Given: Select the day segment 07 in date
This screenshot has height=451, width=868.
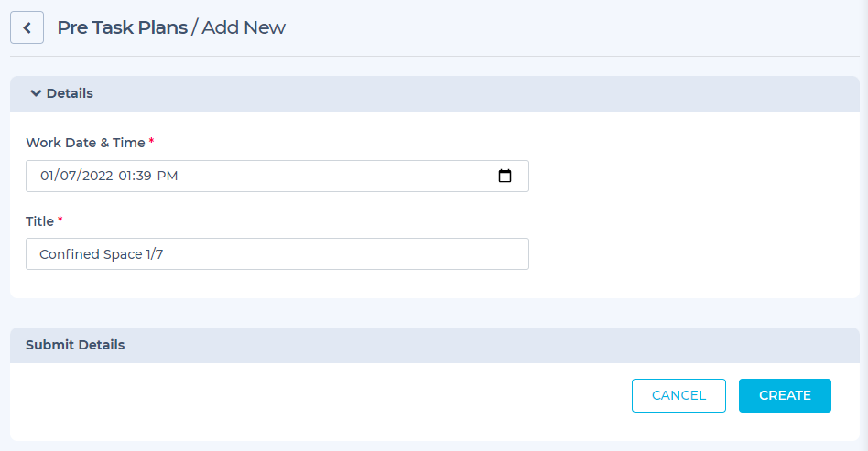Looking at the screenshot, I should click(65, 176).
